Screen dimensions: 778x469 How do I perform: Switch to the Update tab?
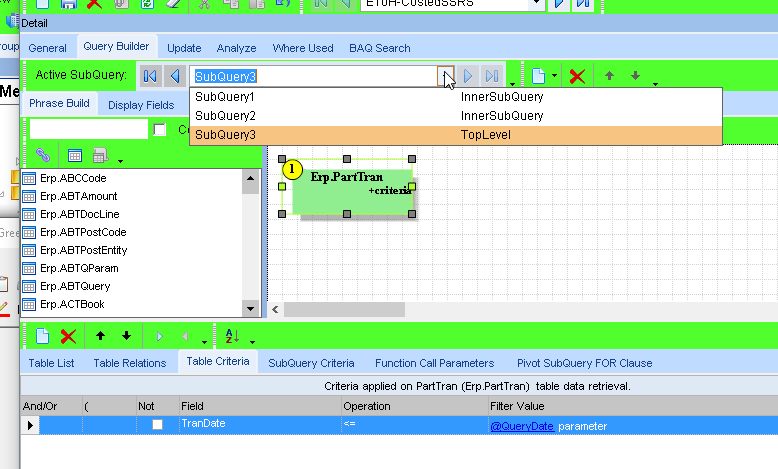[x=184, y=48]
